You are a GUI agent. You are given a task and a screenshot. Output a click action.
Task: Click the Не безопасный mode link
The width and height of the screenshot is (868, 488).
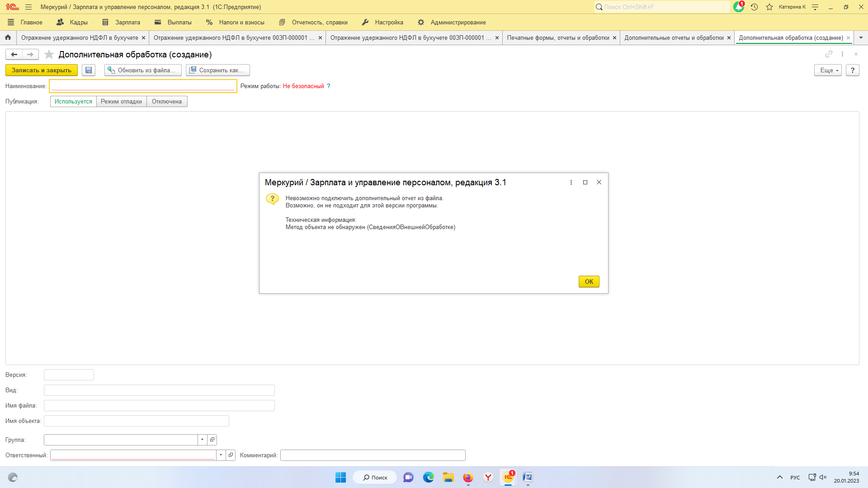click(x=303, y=86)
